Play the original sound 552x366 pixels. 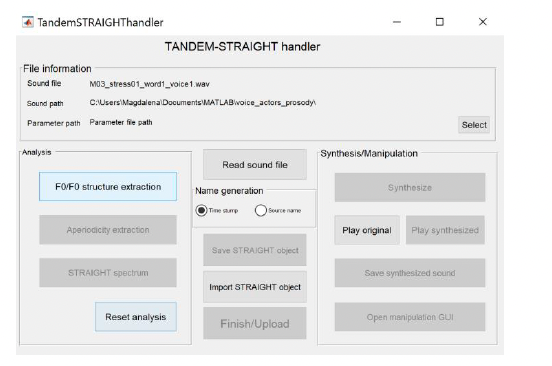click(367, 230)
